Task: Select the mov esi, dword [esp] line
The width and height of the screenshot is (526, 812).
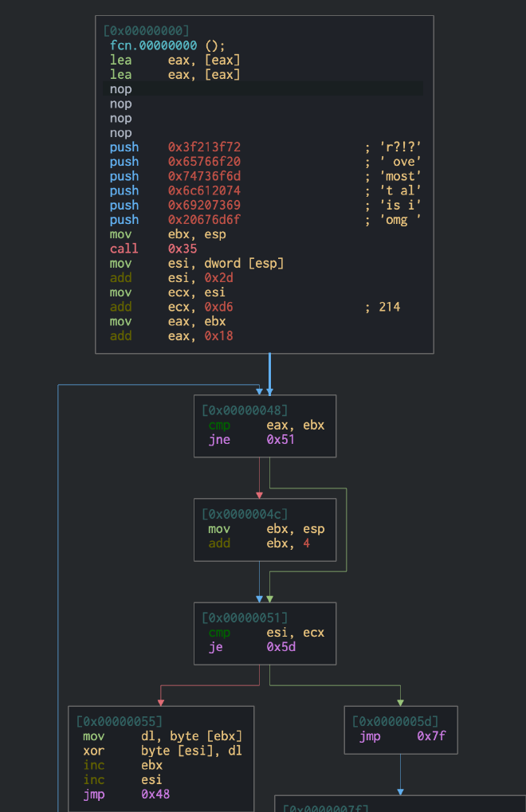Action: [197, 263]
